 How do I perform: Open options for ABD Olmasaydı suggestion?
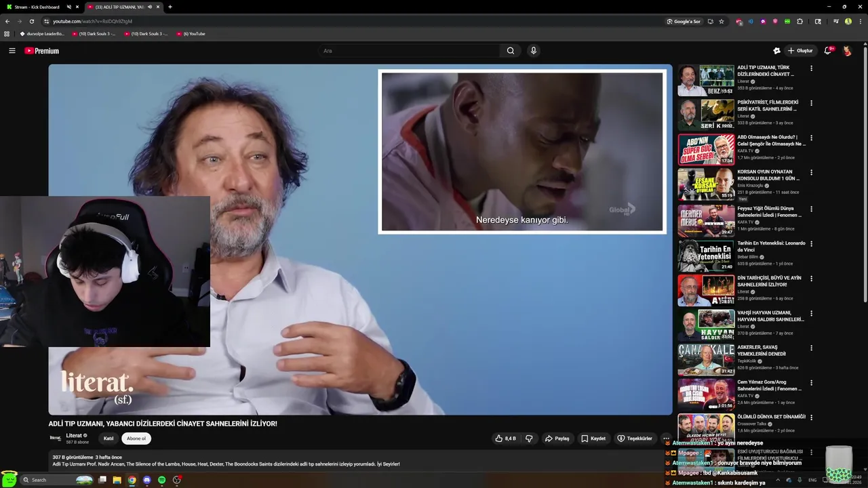tap(811, 138)
